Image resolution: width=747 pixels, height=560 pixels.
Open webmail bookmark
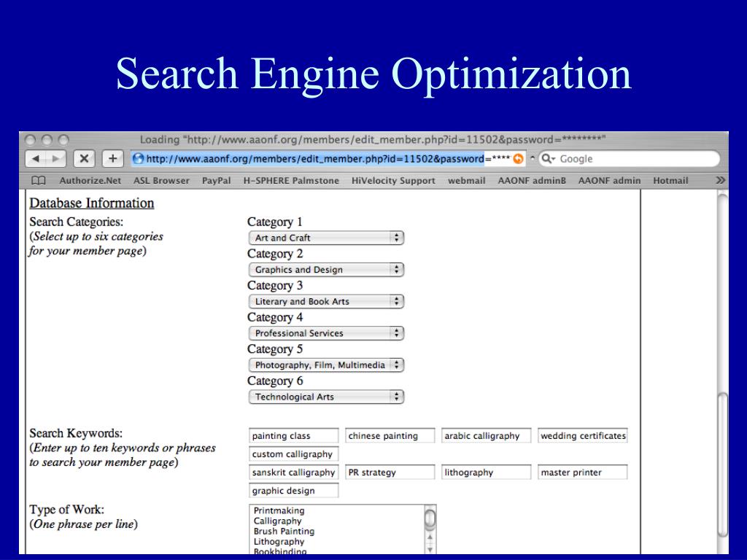466,181
